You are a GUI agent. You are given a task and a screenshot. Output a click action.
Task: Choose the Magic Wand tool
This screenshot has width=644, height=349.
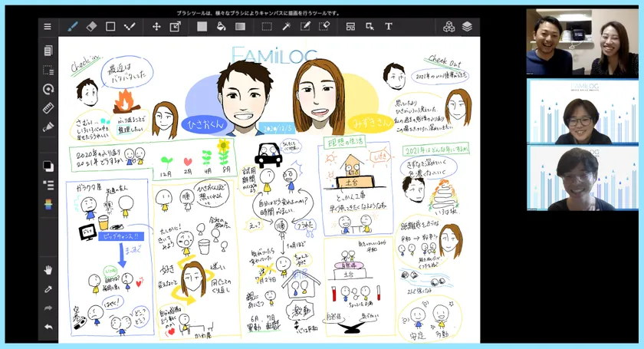[x=286, y=27]
